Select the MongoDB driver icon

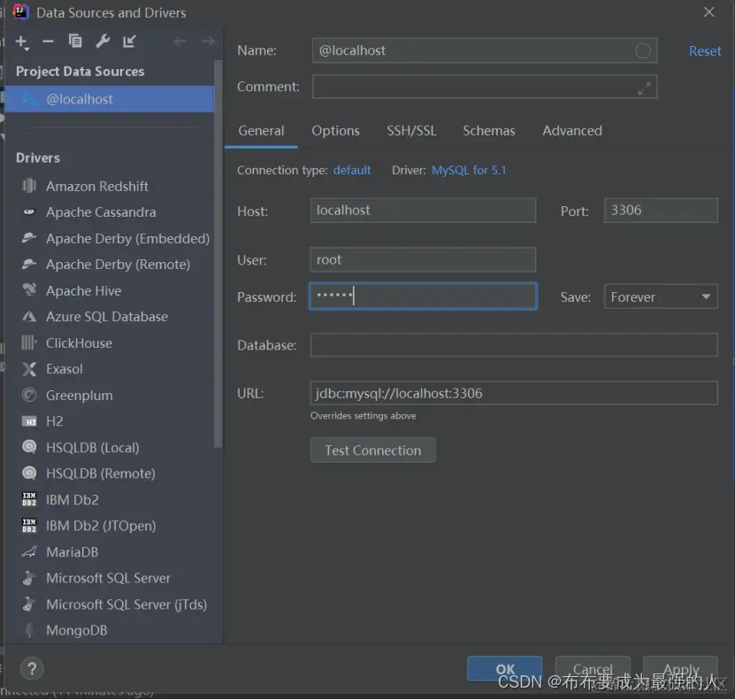[x=29, y=630]
